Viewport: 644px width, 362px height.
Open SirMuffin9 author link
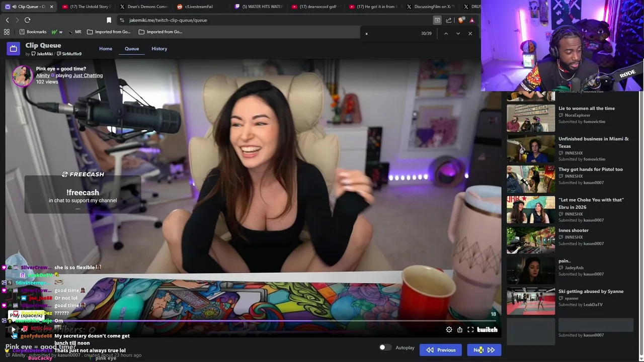[x=69, y=54]
